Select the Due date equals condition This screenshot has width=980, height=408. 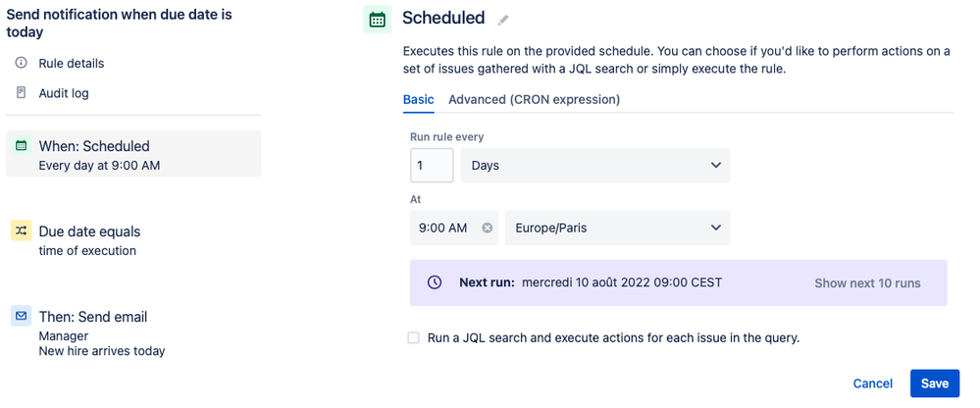89,232
